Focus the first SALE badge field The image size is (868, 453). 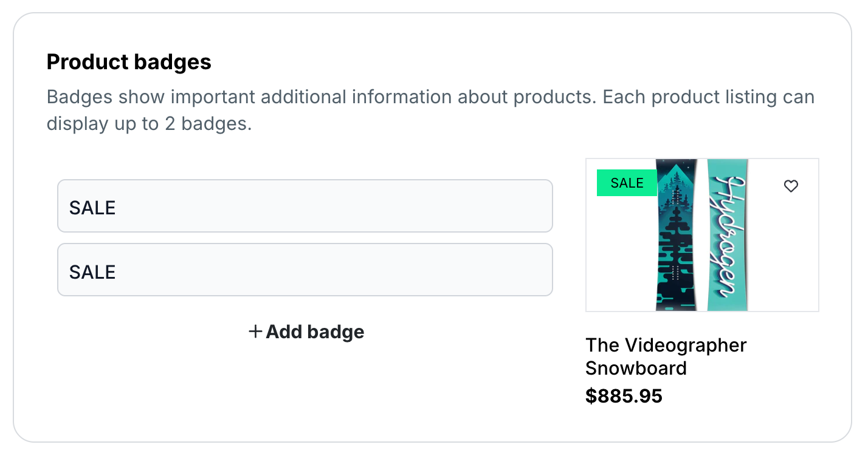click(305, 206)
